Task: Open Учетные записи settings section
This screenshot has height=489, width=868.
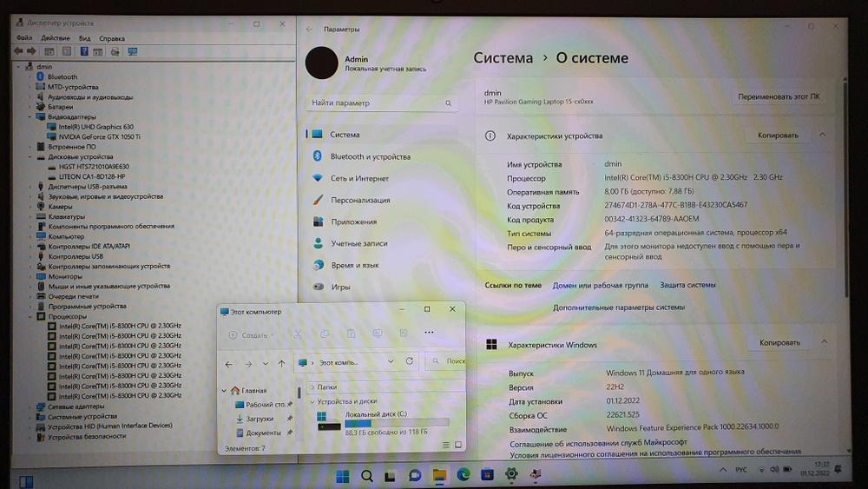Action: point(382,243)
